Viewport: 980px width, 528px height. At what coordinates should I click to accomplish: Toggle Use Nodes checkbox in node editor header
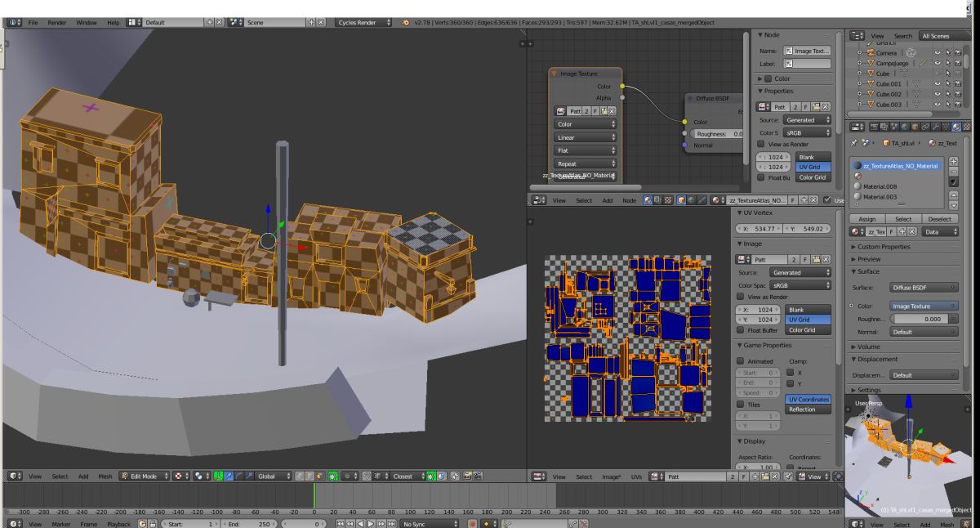point(826,200)
